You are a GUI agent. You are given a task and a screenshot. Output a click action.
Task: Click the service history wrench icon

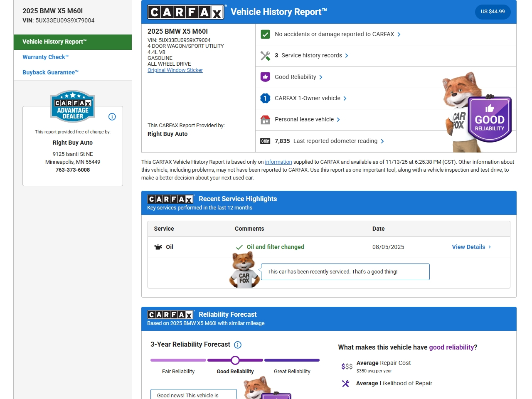point(265,56)
